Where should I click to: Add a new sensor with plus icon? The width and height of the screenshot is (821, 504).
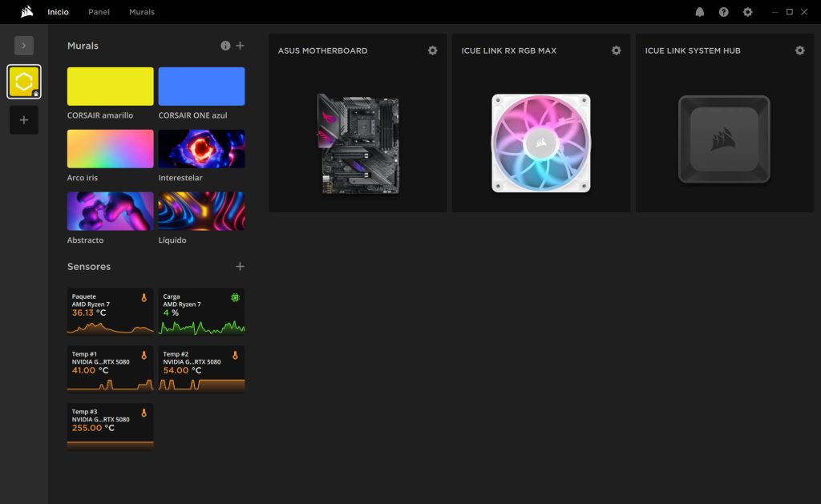point(240,266)
